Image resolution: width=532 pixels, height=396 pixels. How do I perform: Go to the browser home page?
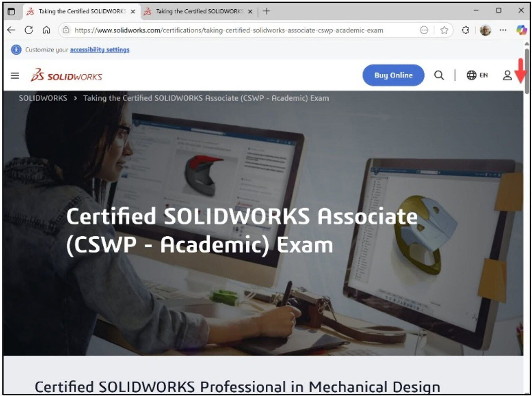[x=47, y=30]
